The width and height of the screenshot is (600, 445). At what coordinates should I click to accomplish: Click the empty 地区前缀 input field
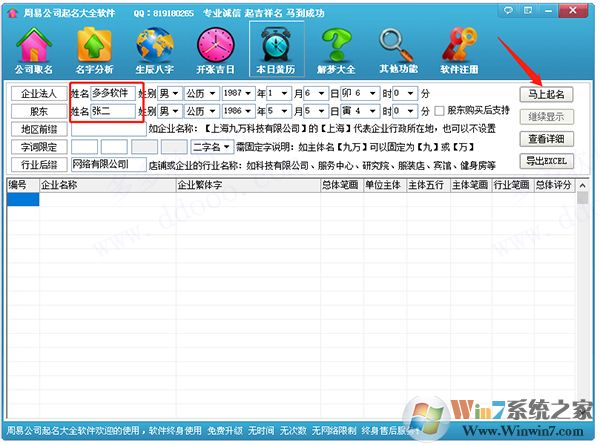point(109,129)
